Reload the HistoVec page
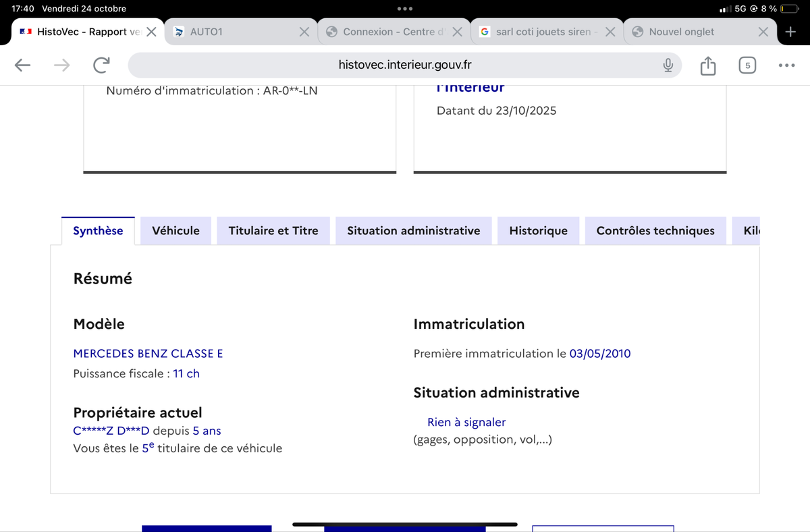Screen dimensions: 810x532 (x=101, y=65)
